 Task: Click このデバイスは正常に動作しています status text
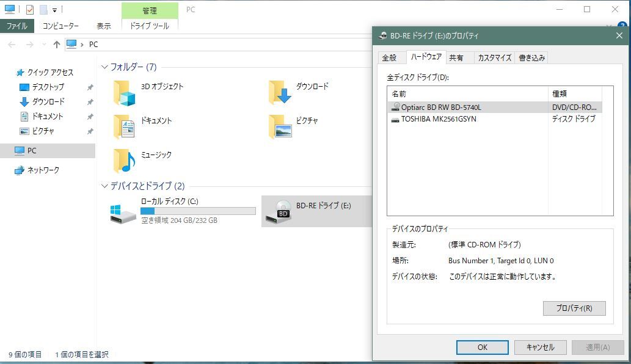point(503,277)
